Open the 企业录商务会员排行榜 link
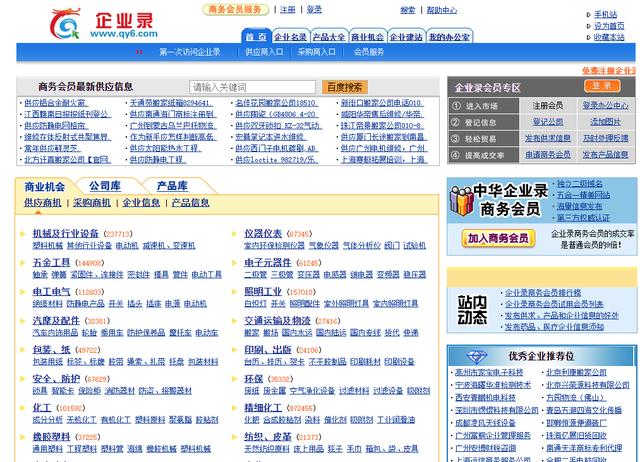 pyautogui.click(x=543, y=293)
